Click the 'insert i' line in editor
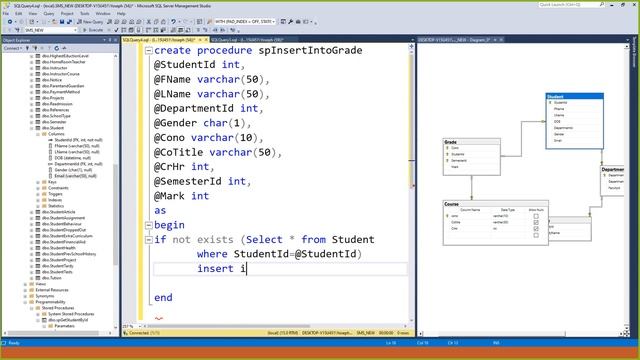The image size is (640, 360). pyautogui.click(x=280, y=269)
